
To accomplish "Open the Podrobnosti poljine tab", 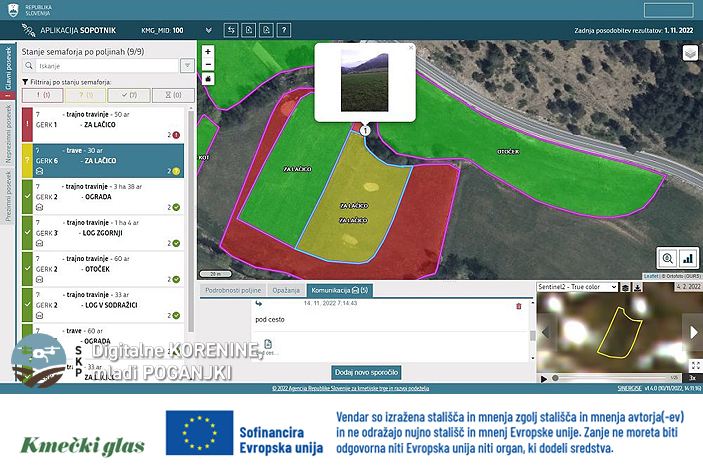I will pos(233,290).
